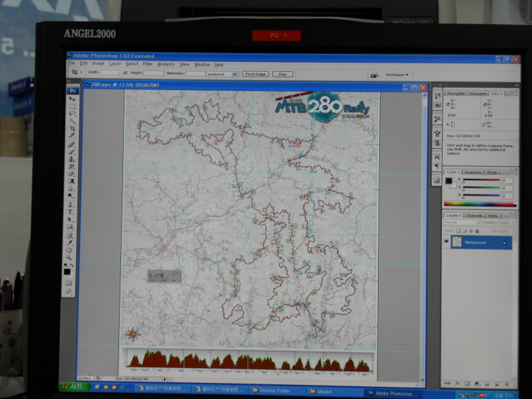This screenshot has width=532, height=399.
Task: Select the History Brush tool
Action: pyautogui.click(x=72, y=166)
